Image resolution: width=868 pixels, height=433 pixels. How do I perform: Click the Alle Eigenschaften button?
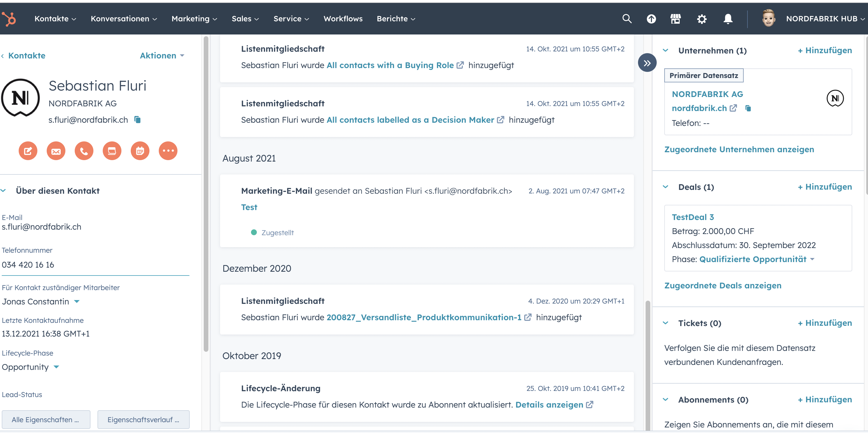point(46,420)
